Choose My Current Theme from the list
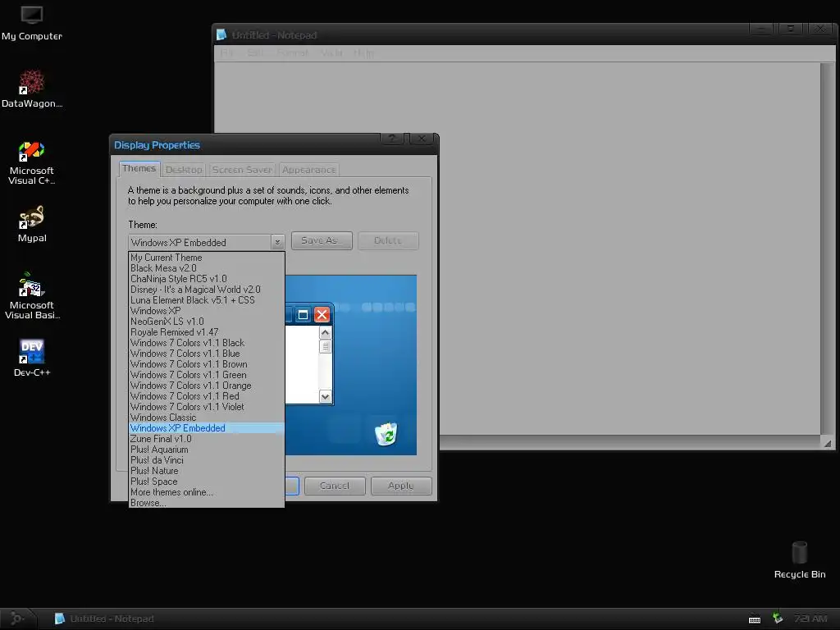Viewport: 840px width, 630px height. tap(206, 257)
